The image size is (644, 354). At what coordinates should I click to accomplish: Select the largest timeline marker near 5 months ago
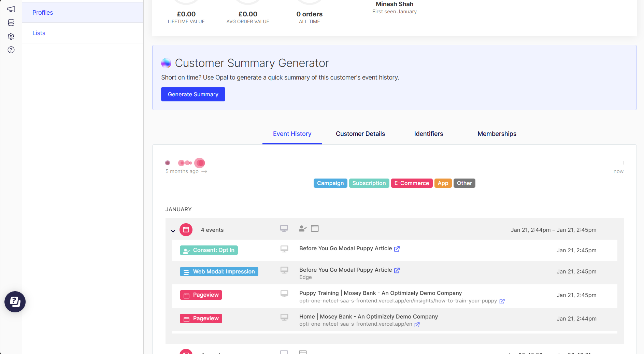coord(200,163)
